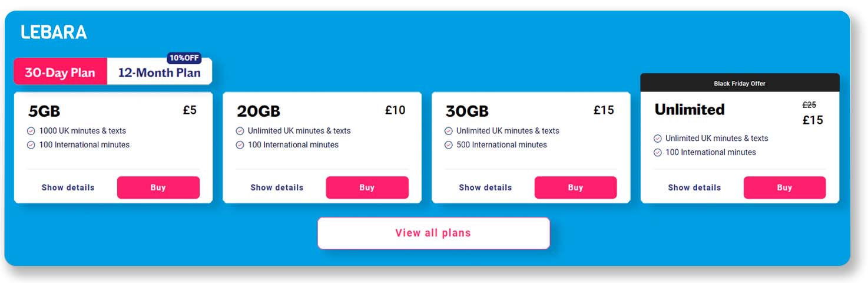868x283 pixels.
Task: Select the 30-Day Plan tab
Action: [60, 73]
